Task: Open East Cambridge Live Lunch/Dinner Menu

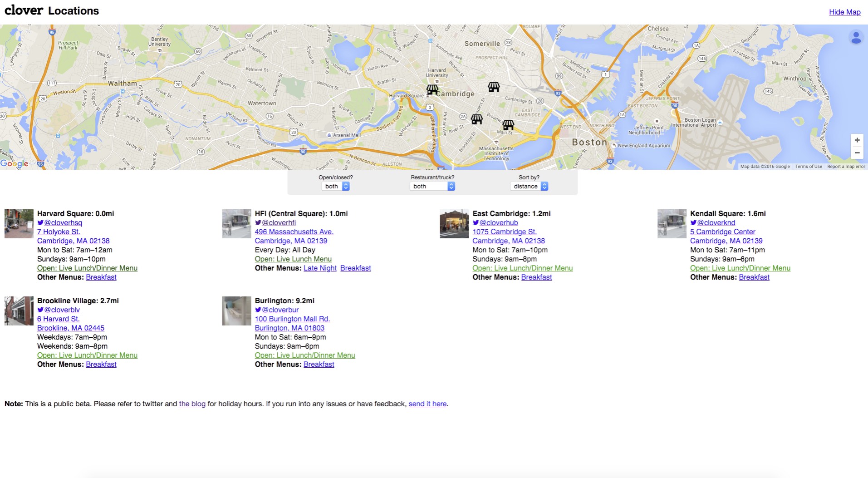Action: [523, 268]
